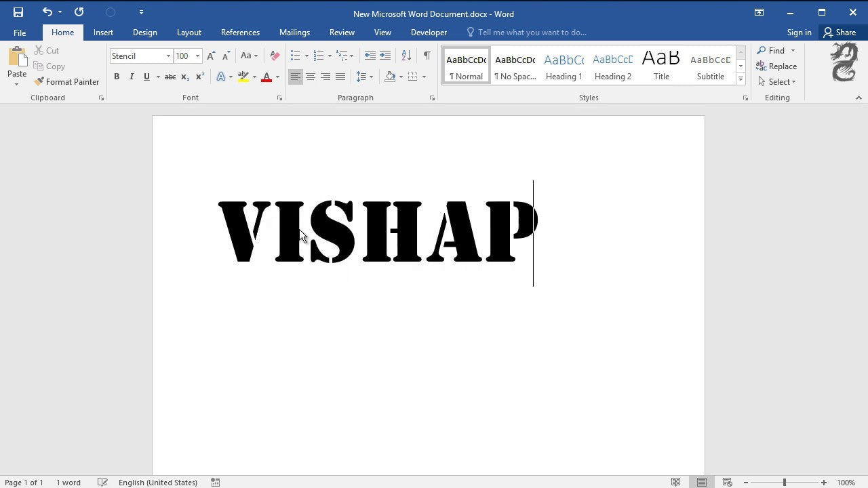Apply strikethrough to text
Screen dimensions: 868x488
(170, 77)
